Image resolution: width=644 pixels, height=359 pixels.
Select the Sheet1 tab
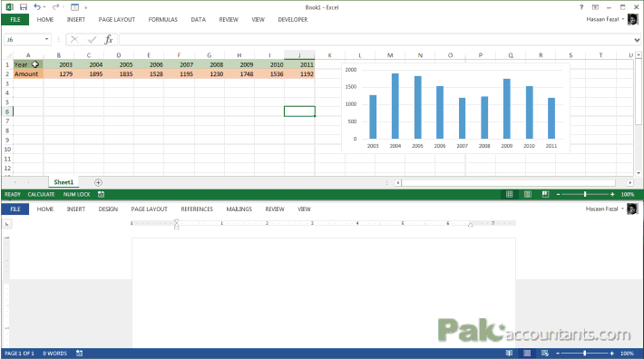[x=63, y=182]
